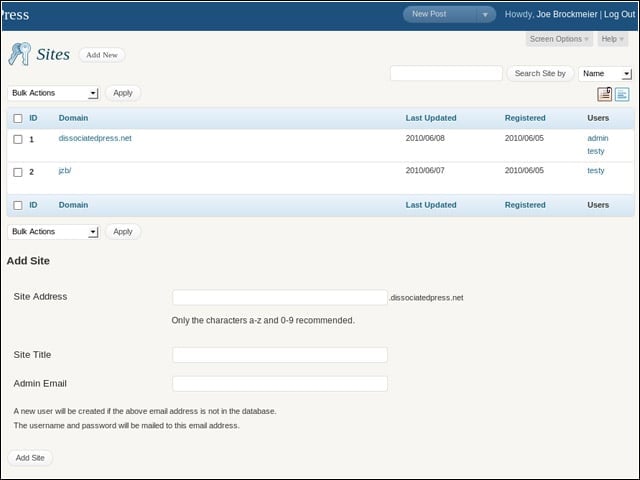Click the 2010/06/08 last updated date
The width and height of the screenshot is (640, 480).
[x=425, y=138]
